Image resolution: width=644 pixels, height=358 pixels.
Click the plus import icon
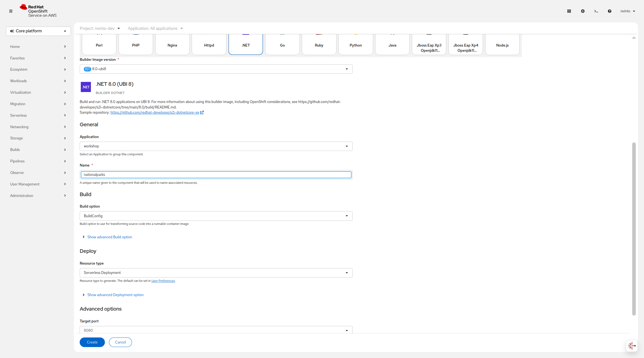(x=583, y=11)
